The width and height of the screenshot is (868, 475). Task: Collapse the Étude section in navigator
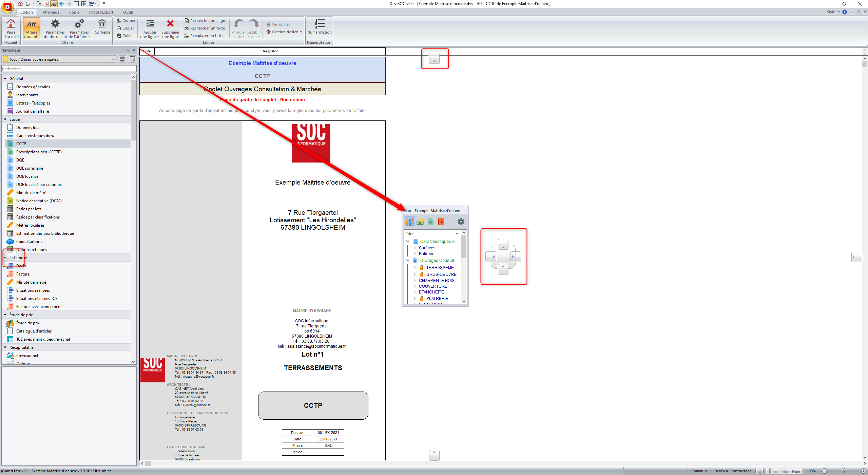(5, 119)
